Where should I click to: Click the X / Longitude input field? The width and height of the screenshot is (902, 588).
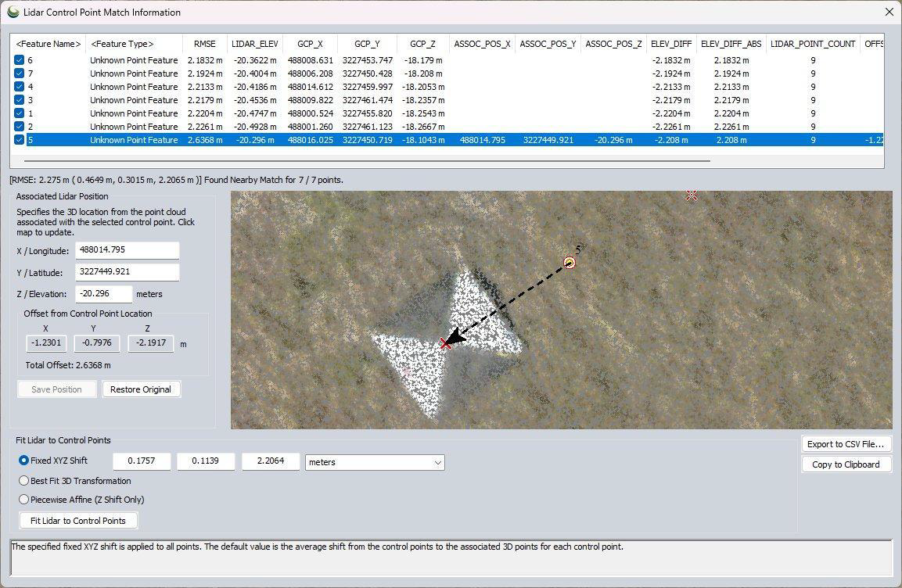[x=127, y=250]
